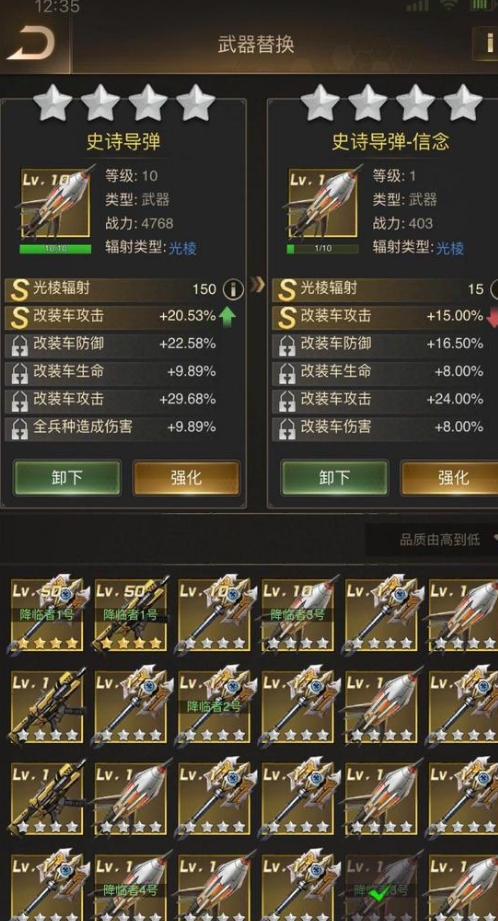Click the Lv.10 史诗导弹 weapon portrait
The height and width of the screenshot is (921, 498).
tap(55, 203)
